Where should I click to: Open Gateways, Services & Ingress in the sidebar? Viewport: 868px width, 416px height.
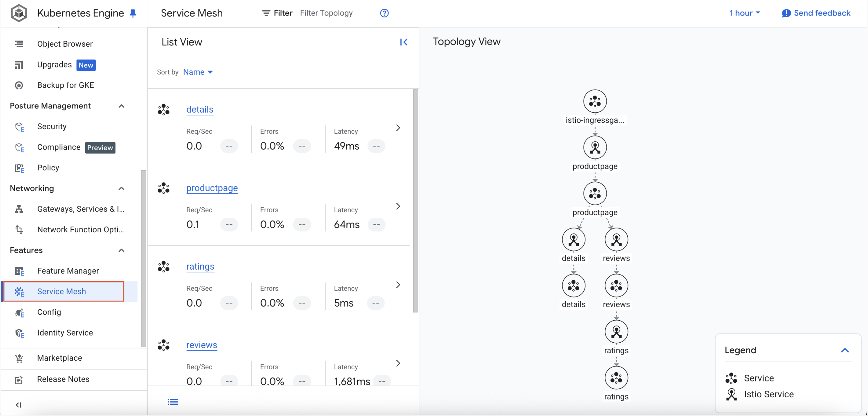coord(81,209)
